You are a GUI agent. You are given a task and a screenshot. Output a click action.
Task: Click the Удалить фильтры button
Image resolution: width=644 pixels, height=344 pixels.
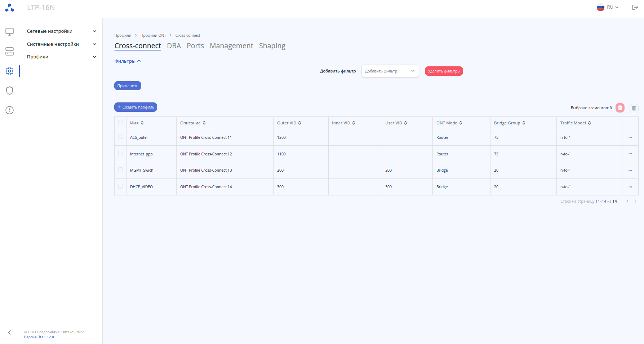coord(444,71)
